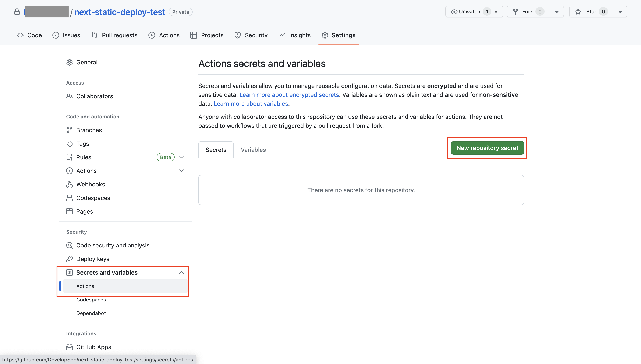The height and width of the screenshot is (364, 641).
Task: Click New repository secret button
Action: pos(487,148)
